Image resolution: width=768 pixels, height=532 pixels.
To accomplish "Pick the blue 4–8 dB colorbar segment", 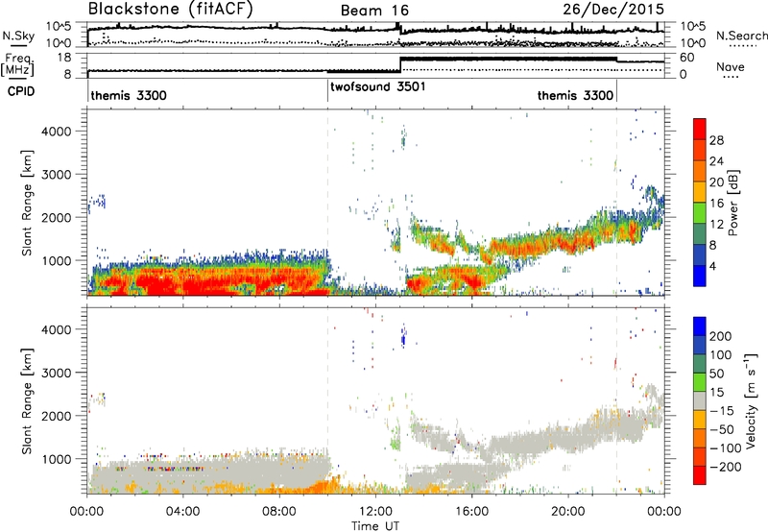I will pos(700,254).
